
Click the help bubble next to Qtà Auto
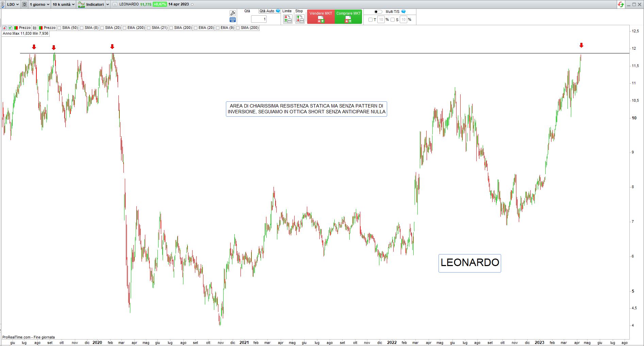pyautogui.click(x=278, y=11)
